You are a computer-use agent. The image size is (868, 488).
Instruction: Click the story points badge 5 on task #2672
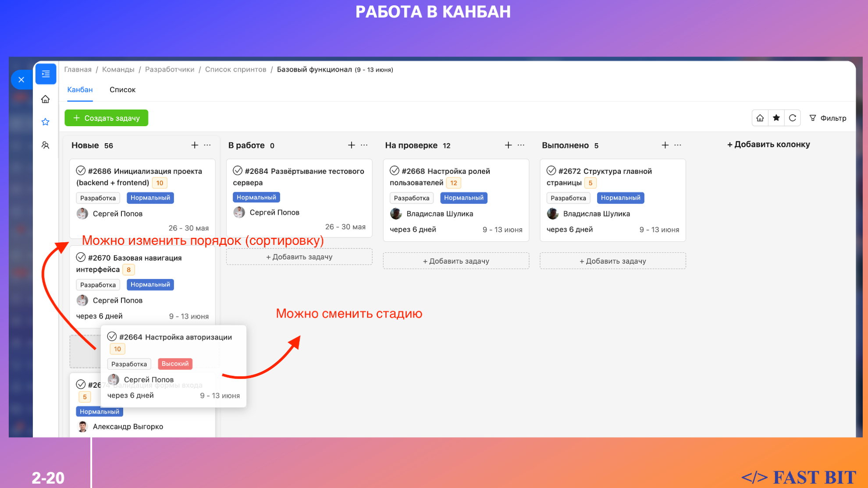point(591,183)
